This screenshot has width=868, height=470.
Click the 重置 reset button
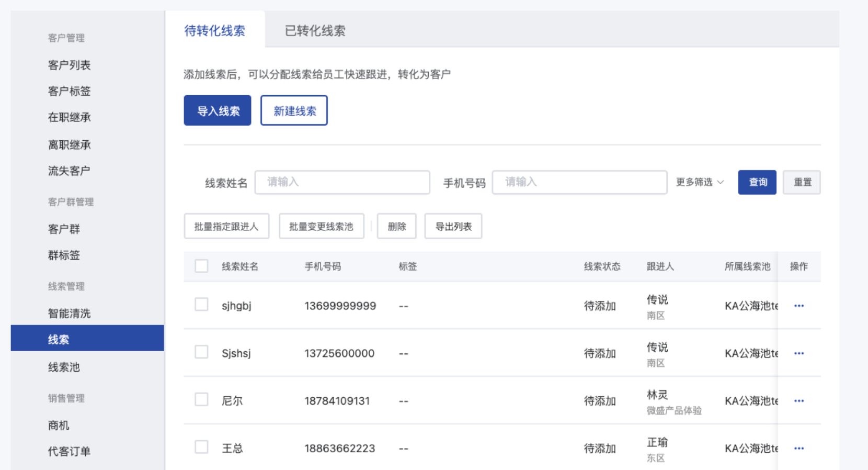click(802, 182)
